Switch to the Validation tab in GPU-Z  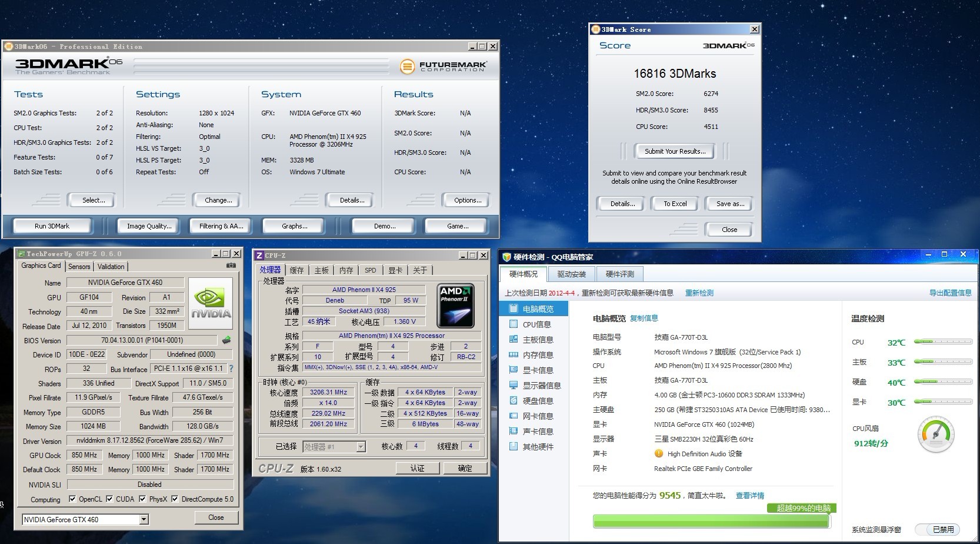click(111, 266)
